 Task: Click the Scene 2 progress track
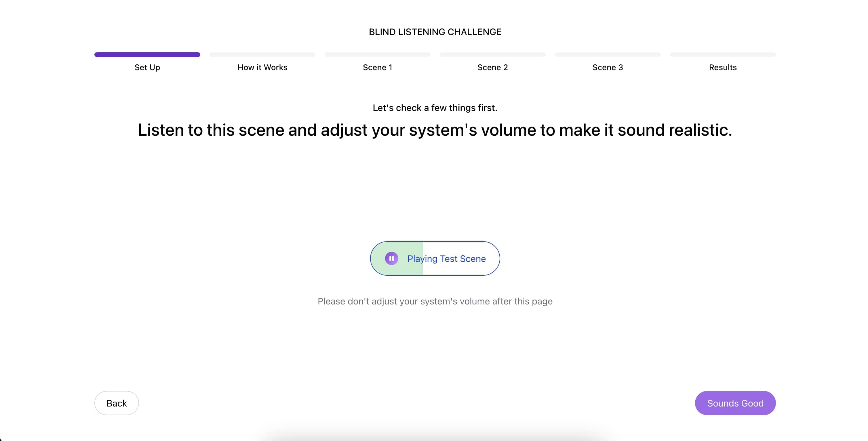[493, 54]
